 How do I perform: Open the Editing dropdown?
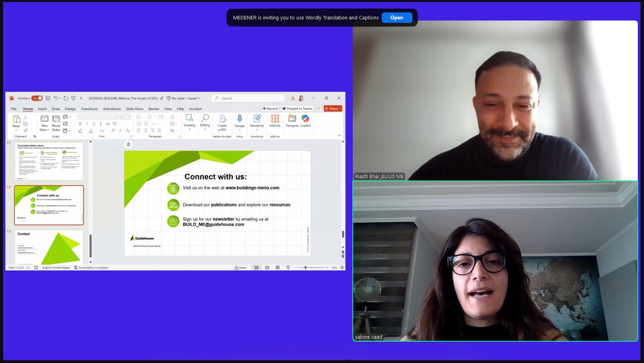click(x=205, y=122)
